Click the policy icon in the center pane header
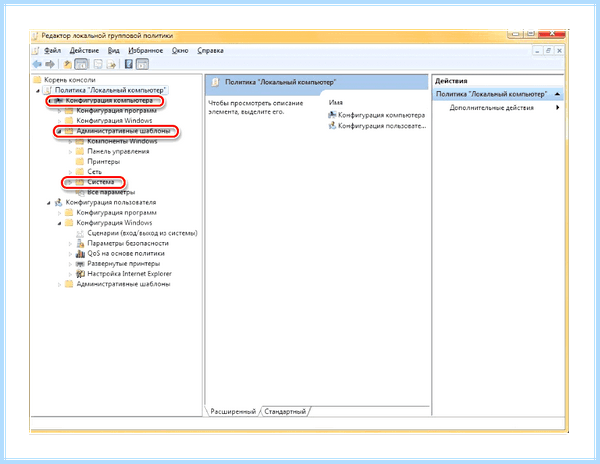Screen dimensions: 600x464 (x=215, y=82)
